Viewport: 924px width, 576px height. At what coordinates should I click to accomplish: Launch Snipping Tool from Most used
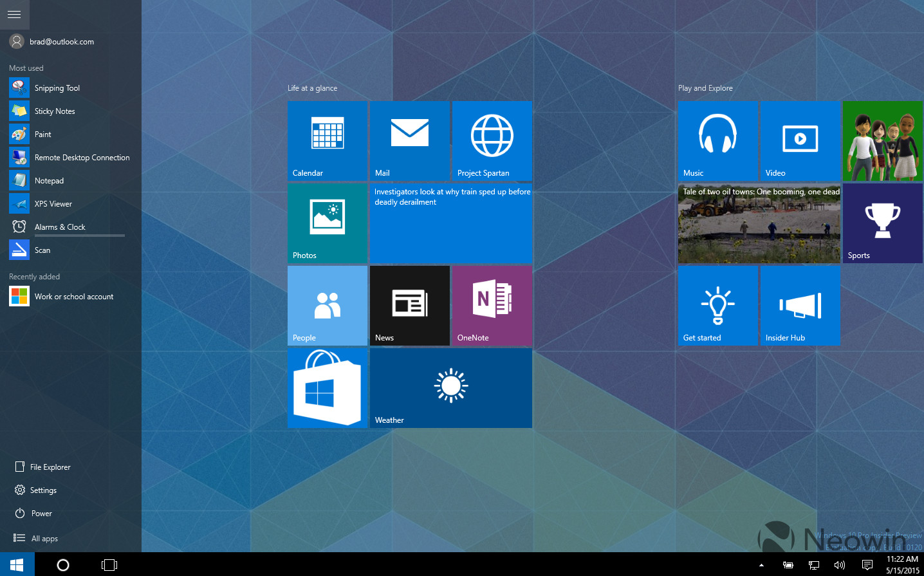click(x=71, y=88)
